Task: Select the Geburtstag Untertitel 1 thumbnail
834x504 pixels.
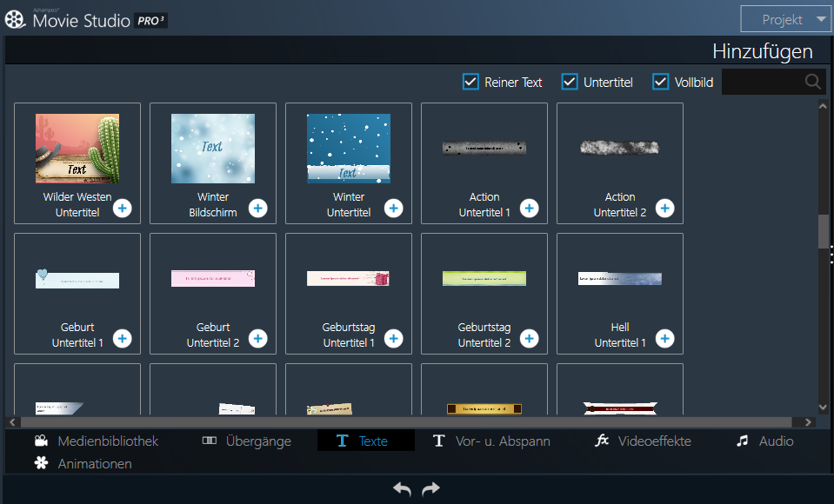Action: [x=349, y=279]
